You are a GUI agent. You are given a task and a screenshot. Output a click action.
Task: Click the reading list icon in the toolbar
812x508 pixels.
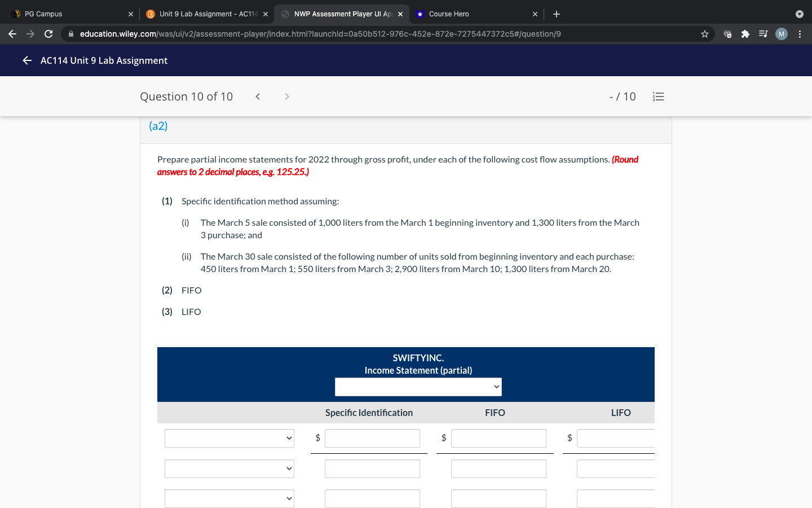coord(763,34)
